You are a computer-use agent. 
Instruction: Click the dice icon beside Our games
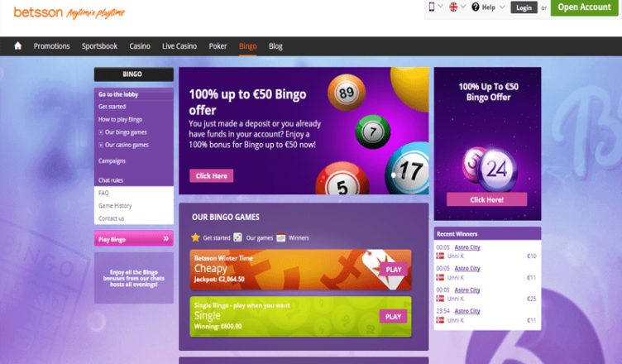pyautogui.click(x=237, y=237)
